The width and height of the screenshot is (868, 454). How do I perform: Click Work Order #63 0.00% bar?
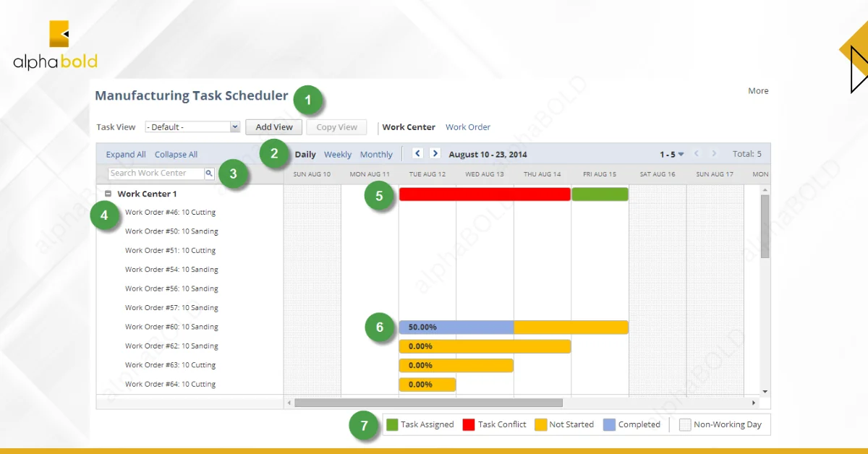click(456, 365)
